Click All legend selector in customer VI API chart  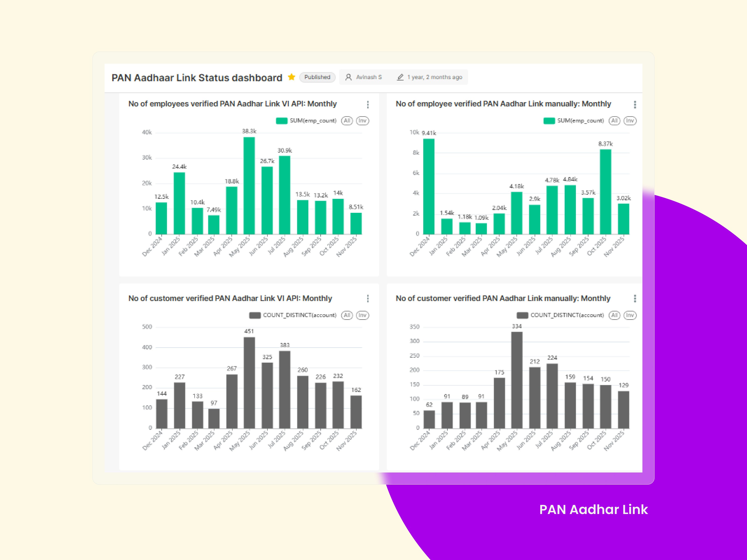pyautogui.click(x=347, y=315)
